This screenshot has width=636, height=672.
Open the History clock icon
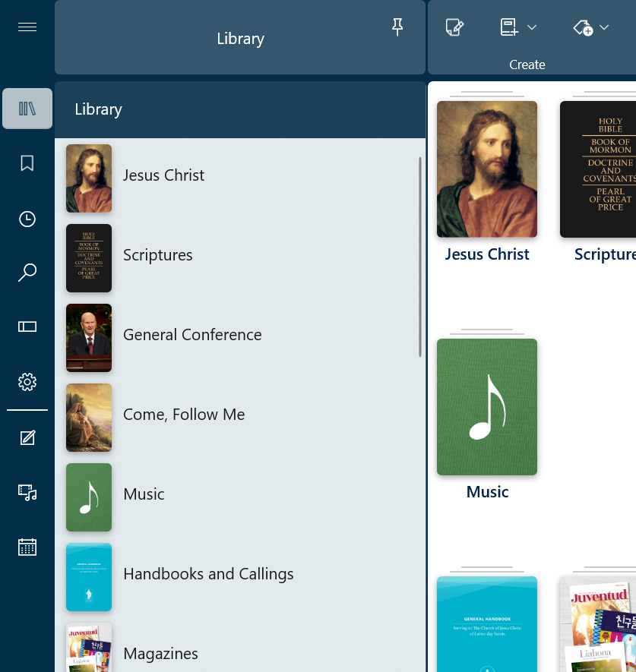27,219
